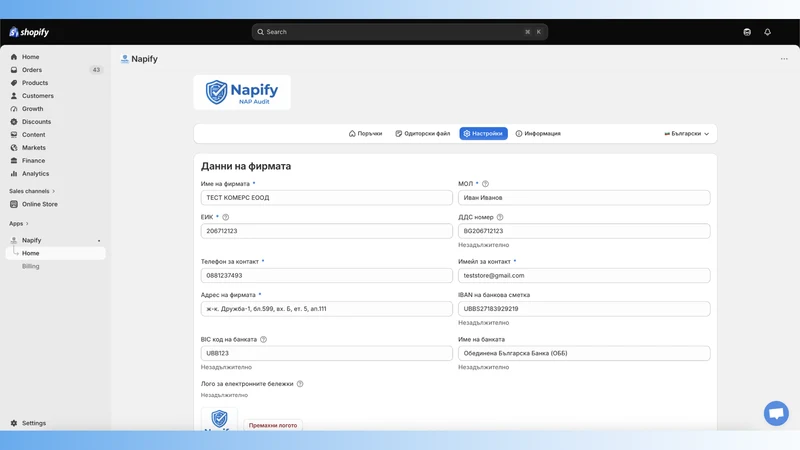Click the Orders inbox icon
This screenshot has width=800, height=450.
coord(14,70)
